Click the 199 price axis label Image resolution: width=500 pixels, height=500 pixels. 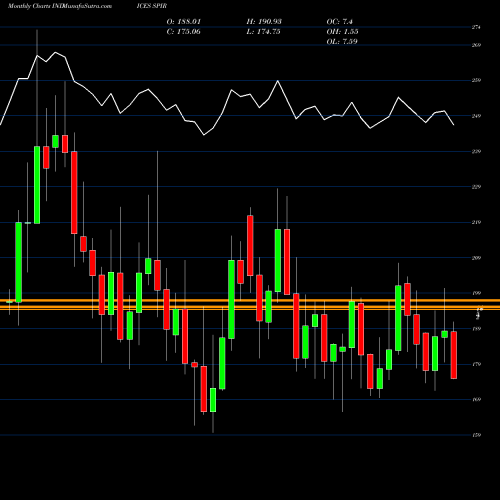pyautogui.click(x=476, y=293)
